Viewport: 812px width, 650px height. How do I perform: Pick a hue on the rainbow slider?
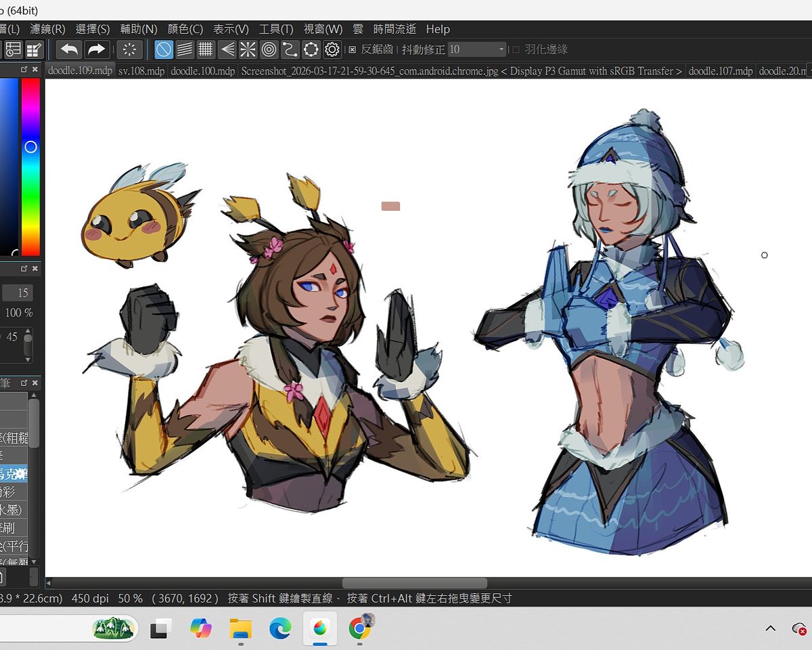[30, 167]
